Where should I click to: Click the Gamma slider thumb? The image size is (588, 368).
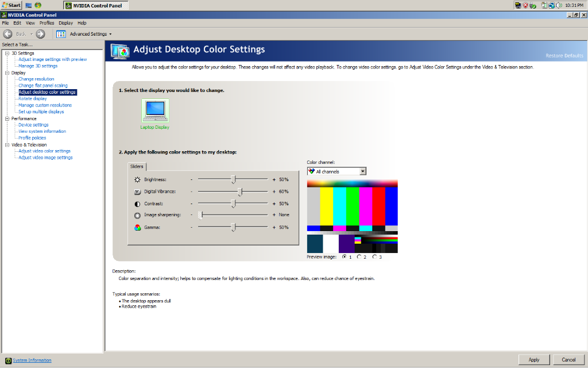coord(233,227)
